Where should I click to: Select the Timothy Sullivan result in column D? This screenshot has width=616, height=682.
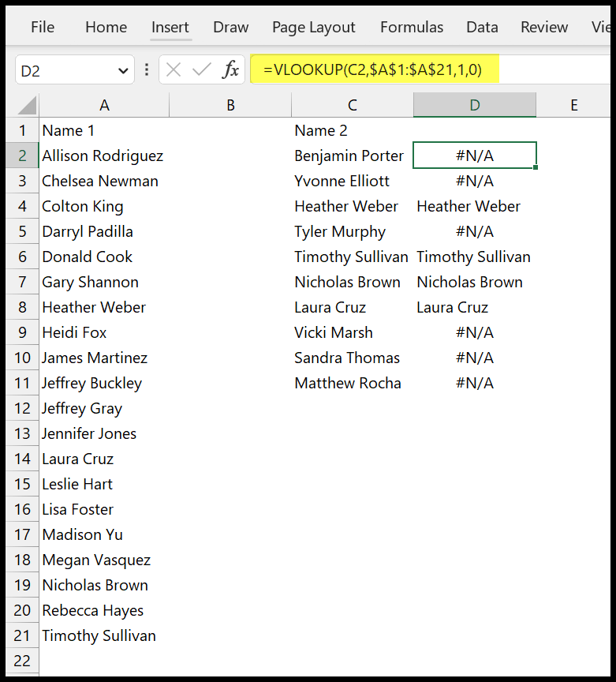[474, 257]
